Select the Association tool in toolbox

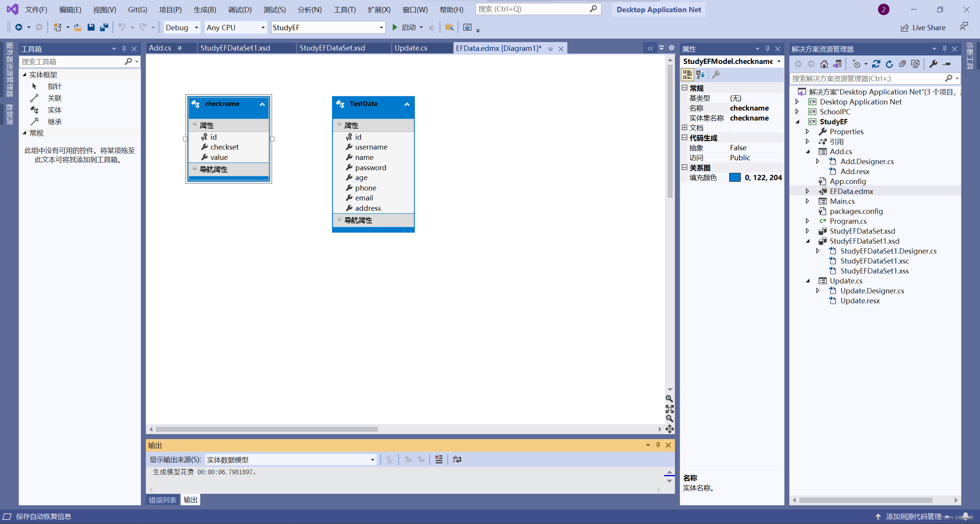[54, 98]
